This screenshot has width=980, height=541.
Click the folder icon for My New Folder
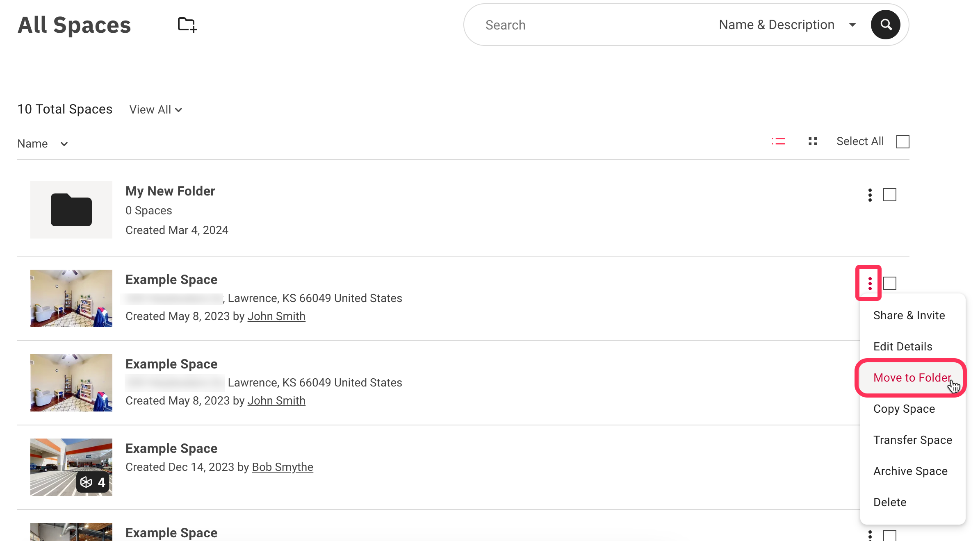point(71,210)
